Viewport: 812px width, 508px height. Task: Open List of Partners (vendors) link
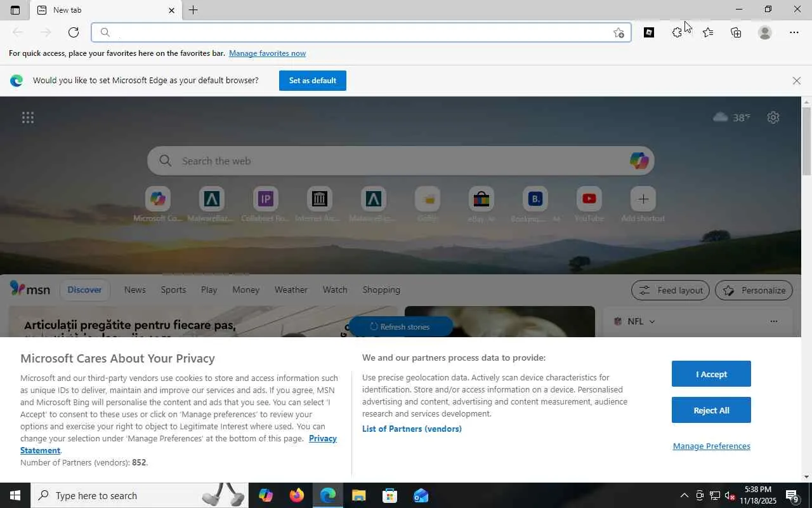point(412,429)
